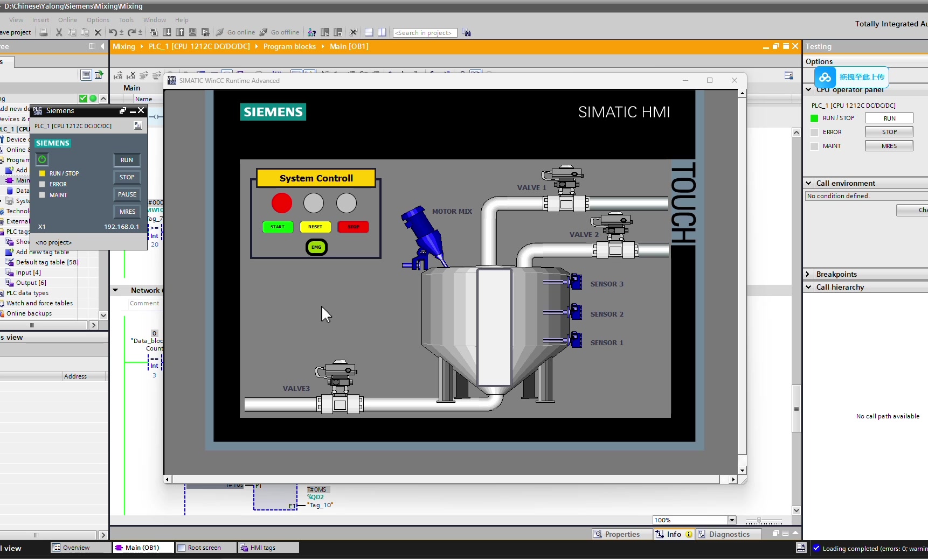Click the Print icon in the toolbar
928x560 pixels.
coord(44,33)
